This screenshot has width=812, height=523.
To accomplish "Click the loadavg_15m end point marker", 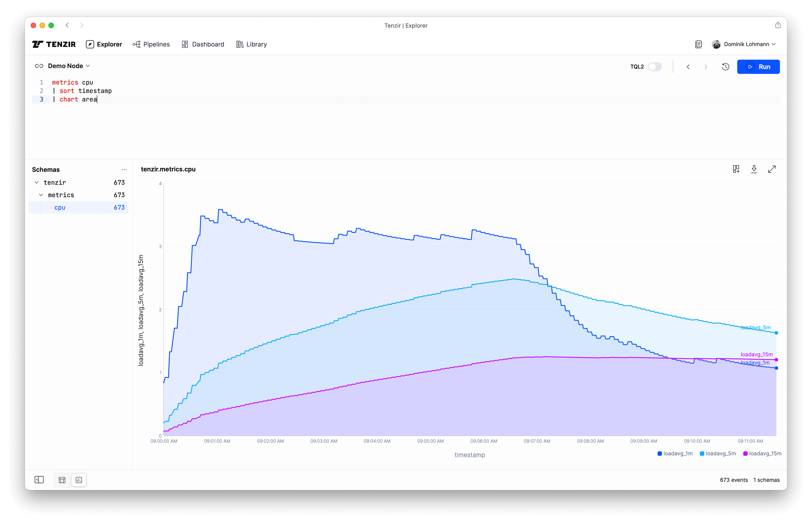I will (776, 360).
